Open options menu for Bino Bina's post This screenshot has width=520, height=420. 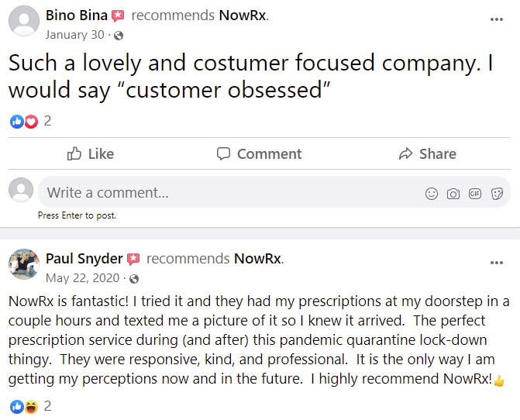click(497, 19)
